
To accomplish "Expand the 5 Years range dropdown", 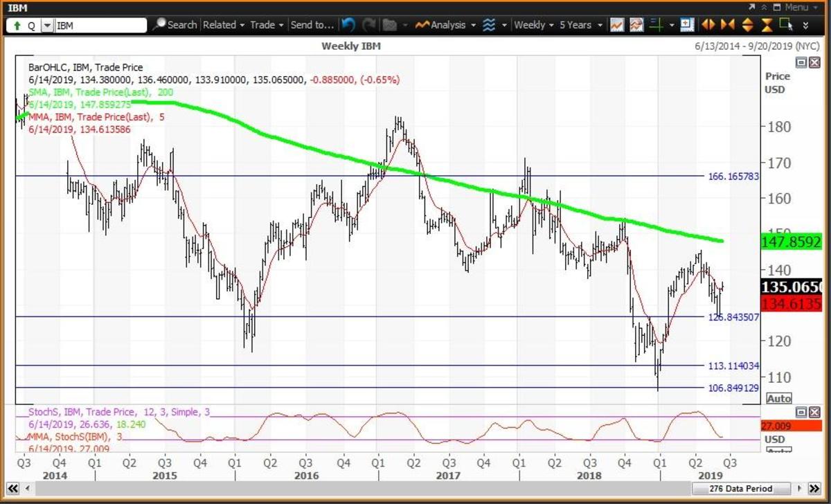I will click(580, 25).
